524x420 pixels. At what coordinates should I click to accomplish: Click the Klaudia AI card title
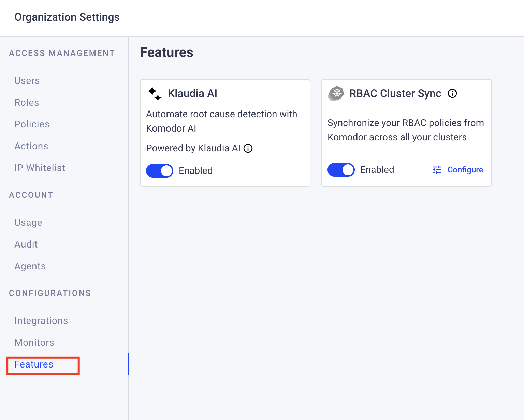tap(192, 93)
